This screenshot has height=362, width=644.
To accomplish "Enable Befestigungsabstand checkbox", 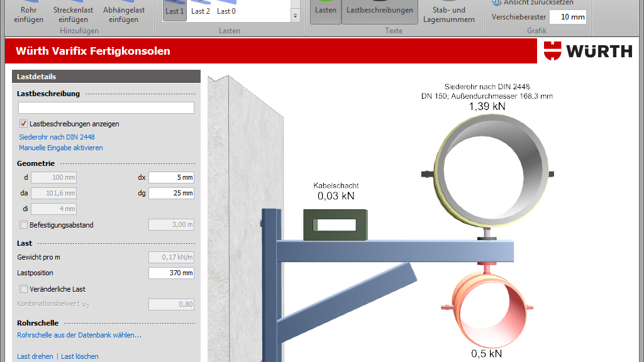I will [23, 225].
